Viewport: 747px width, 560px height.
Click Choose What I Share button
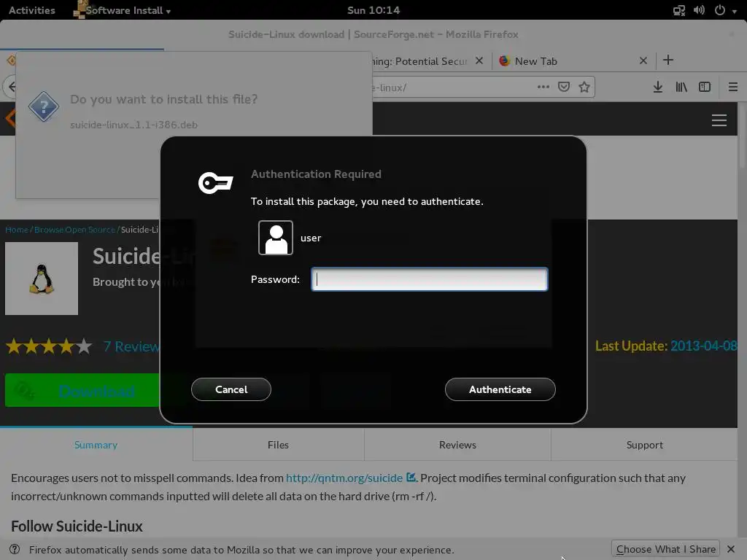[x=665, y=550]
